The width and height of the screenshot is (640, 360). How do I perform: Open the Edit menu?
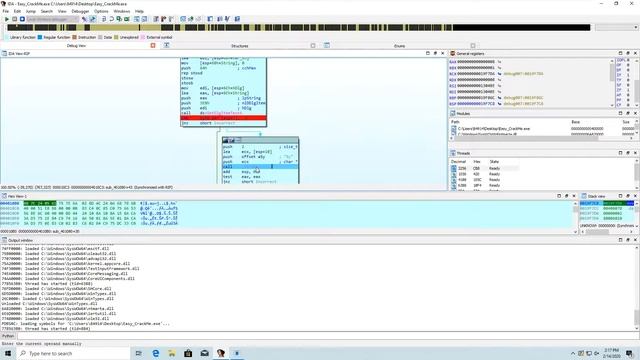click(17, 11)
